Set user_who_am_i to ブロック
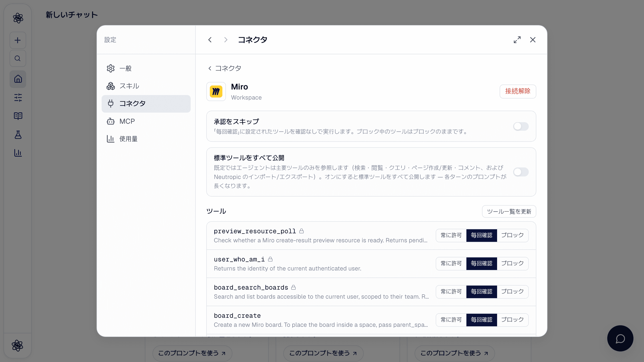The width and height of the screenshot is (644, 362). tap(512, 263)
